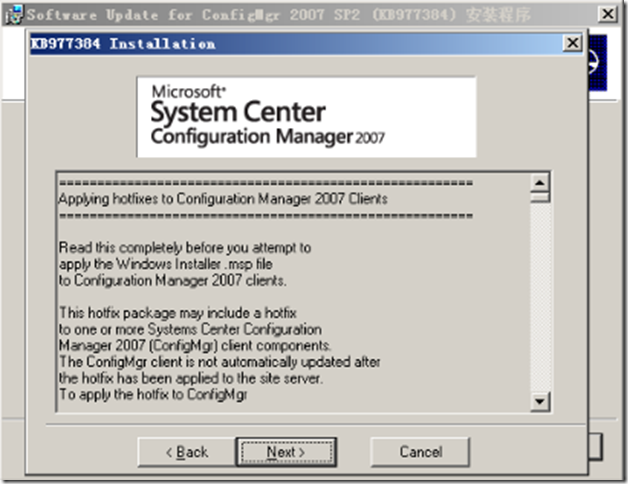628x484 pixels.
Task: Click the outer 'Software Update for ConfigMgr 2007 SP2' title
Action: click(x=279, y=15)
